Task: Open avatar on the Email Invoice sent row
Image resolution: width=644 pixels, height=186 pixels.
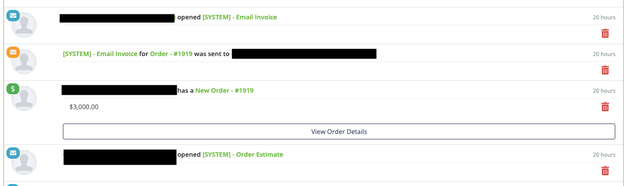Action: pos(24,62)
